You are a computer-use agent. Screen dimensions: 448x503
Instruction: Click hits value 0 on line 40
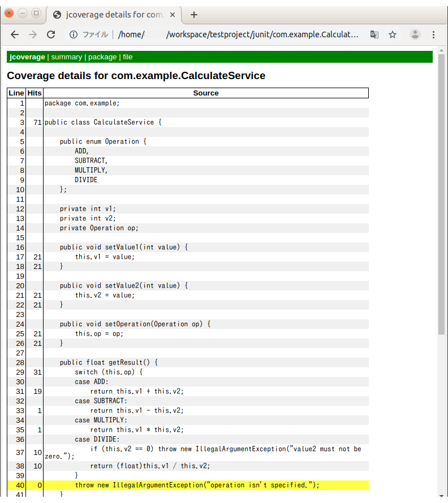tap(40, 485)
